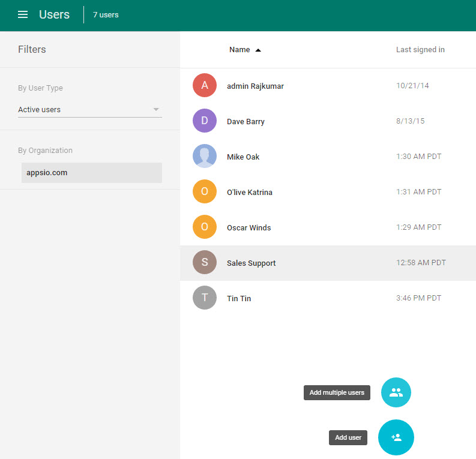The width and height of the screenshot is (476, 459).
Task: Click the Add multiple users label
Action: (337, 393)
